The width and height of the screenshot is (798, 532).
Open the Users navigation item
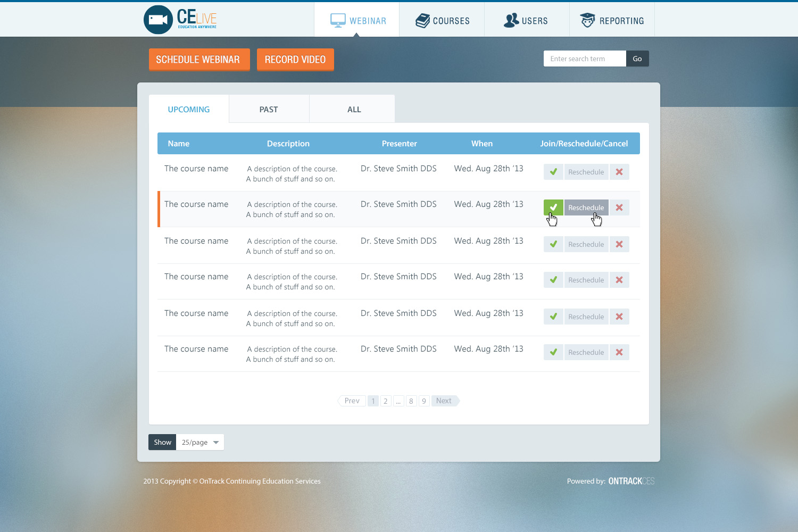526,21
